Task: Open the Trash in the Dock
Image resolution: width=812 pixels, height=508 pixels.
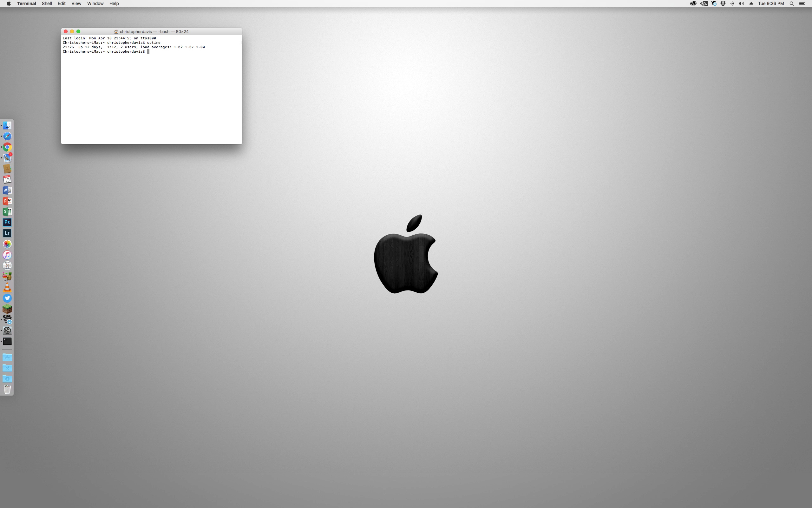Action: click(x=7, y=389)
